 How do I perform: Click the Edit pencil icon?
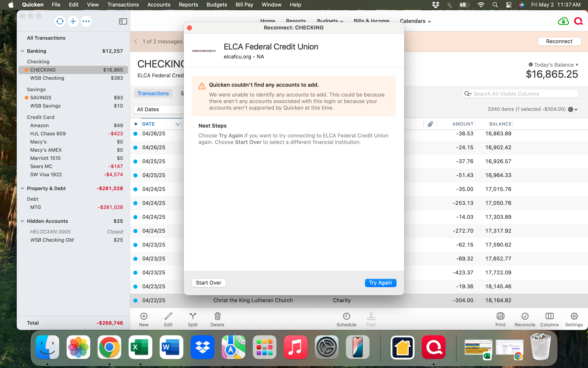168,316
